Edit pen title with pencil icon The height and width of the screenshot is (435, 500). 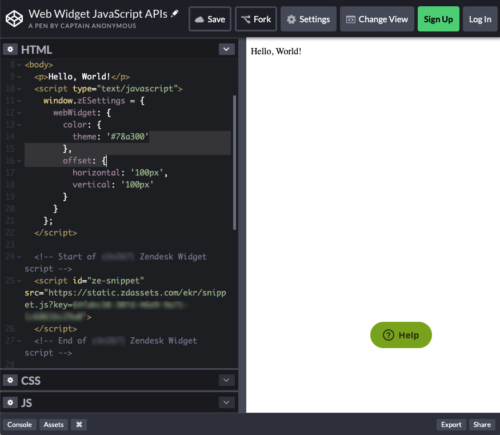pyautogui.click(x=175, y=14)
